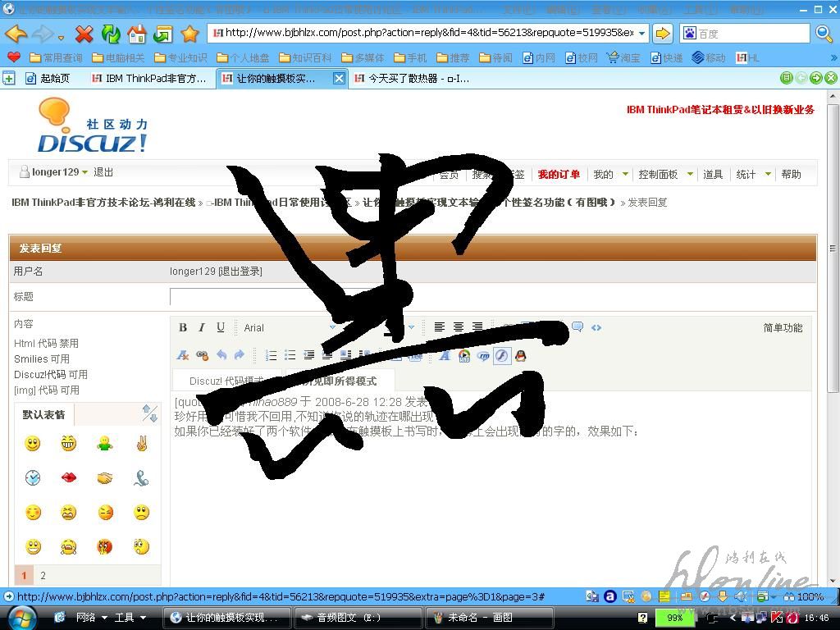840x630 pixels.
Task: Click the red heart favorites icon
Action: 14,57
